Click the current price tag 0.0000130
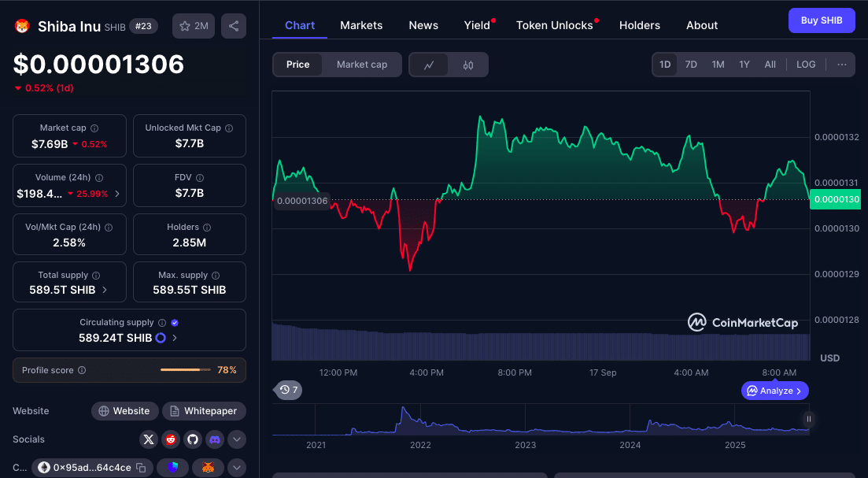Viewport: 868px width, 478px height. pos(835,199)
